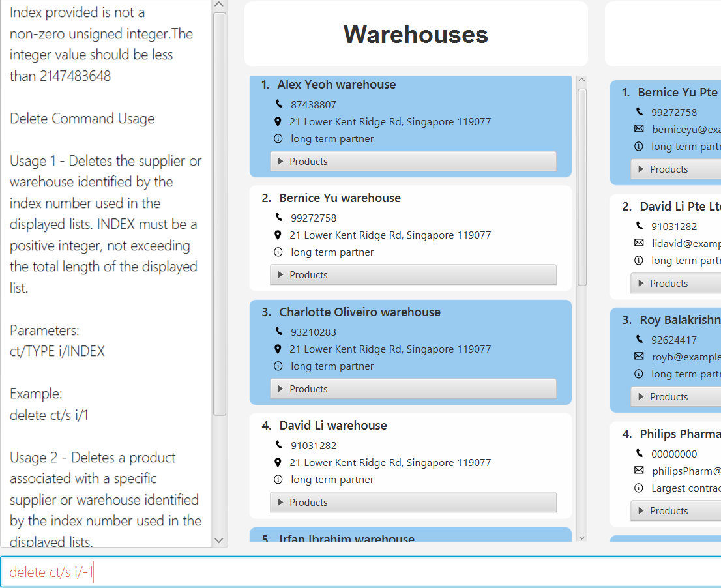Click email envelope icon on Roy Balakrishnan supplier

click(x=639, y=357)
